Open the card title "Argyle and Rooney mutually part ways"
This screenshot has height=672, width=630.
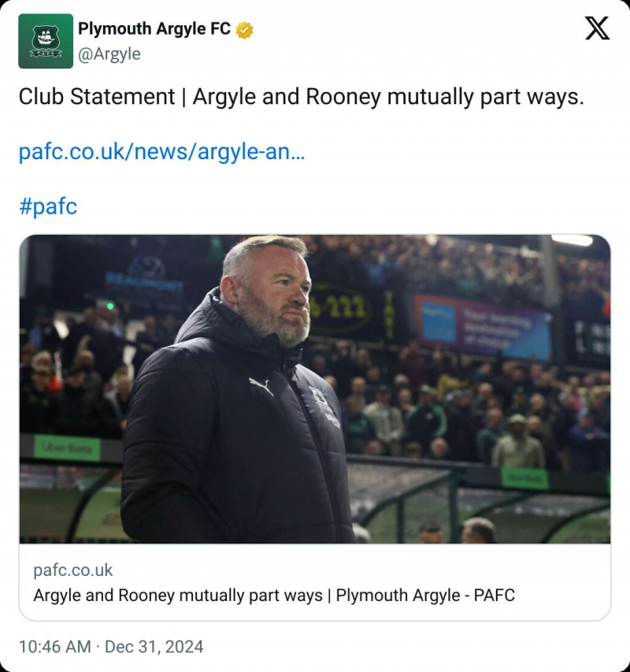(177, 595)
